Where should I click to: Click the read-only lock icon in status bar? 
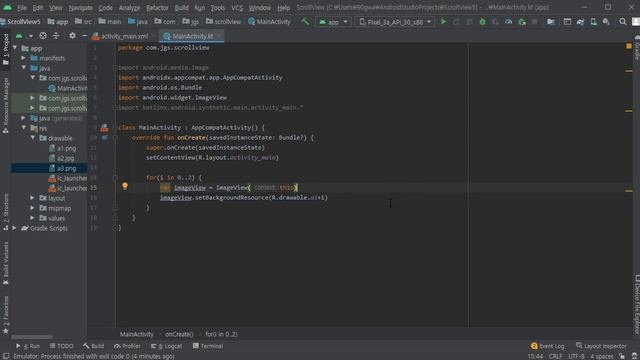coord(622,356)
